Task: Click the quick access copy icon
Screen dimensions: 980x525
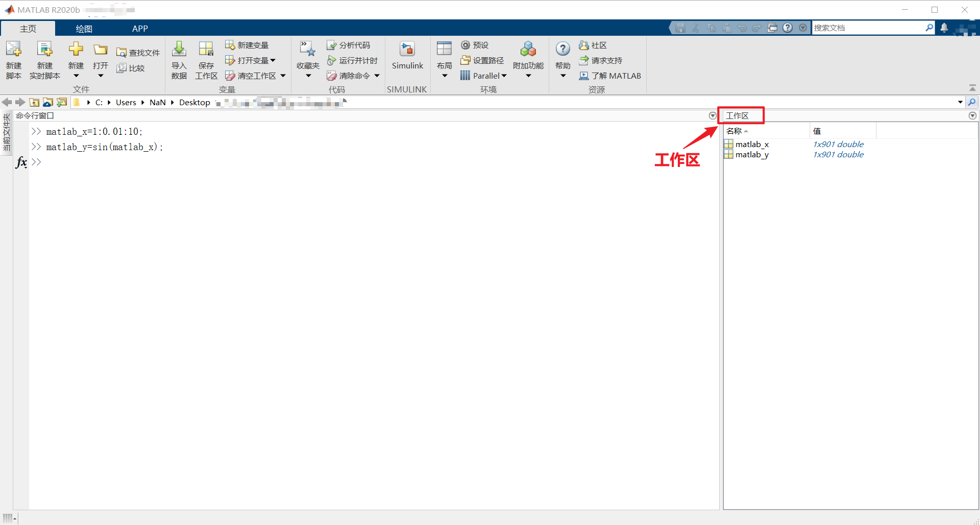Action: point(711,28)
